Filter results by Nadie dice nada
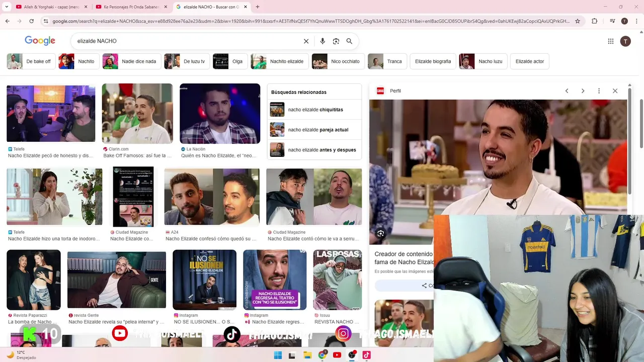Viewport: 644px width, 362px height. click(x=132, y=61)
